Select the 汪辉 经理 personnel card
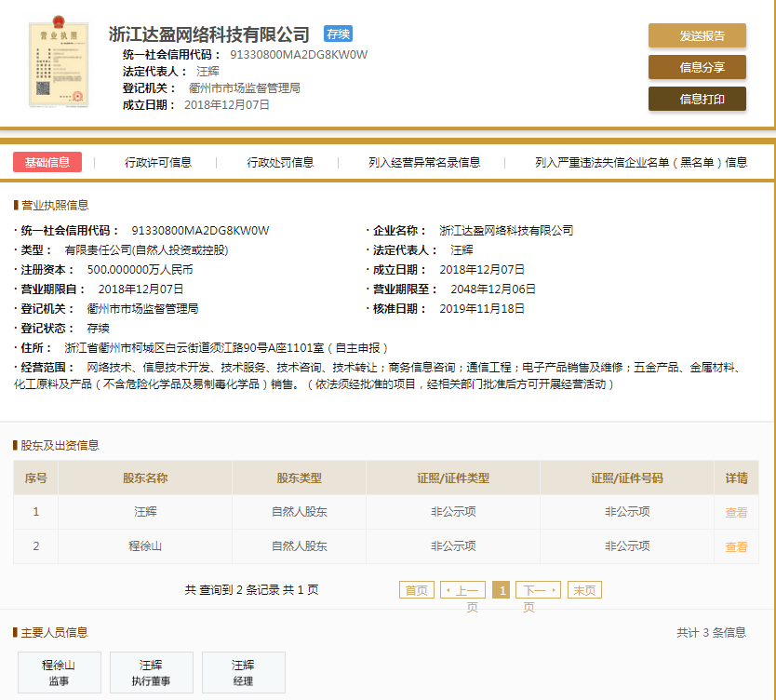The width and height of the screenshot is (776, 700). (244, 672)
